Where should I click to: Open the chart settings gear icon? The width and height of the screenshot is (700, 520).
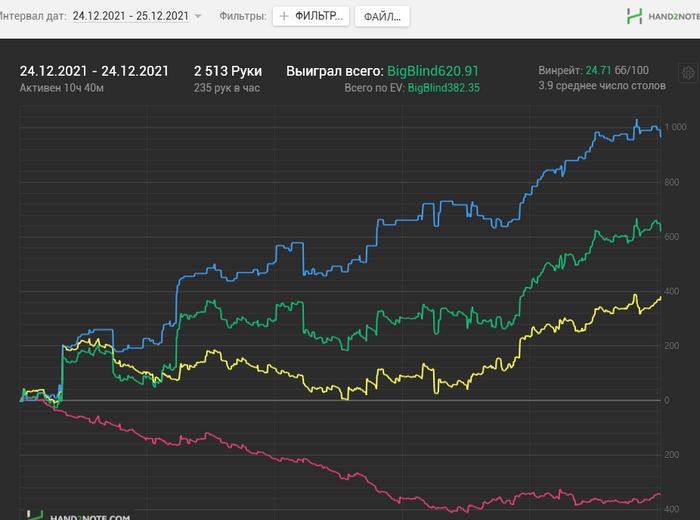(x=688, y=73)
